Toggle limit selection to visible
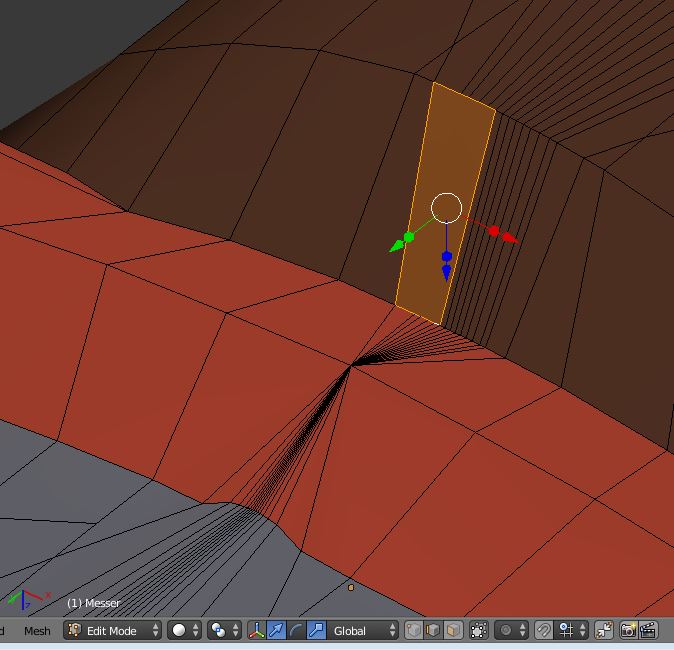Image resolution: width=674 pixels, height=650 pixels. point(478,630)
